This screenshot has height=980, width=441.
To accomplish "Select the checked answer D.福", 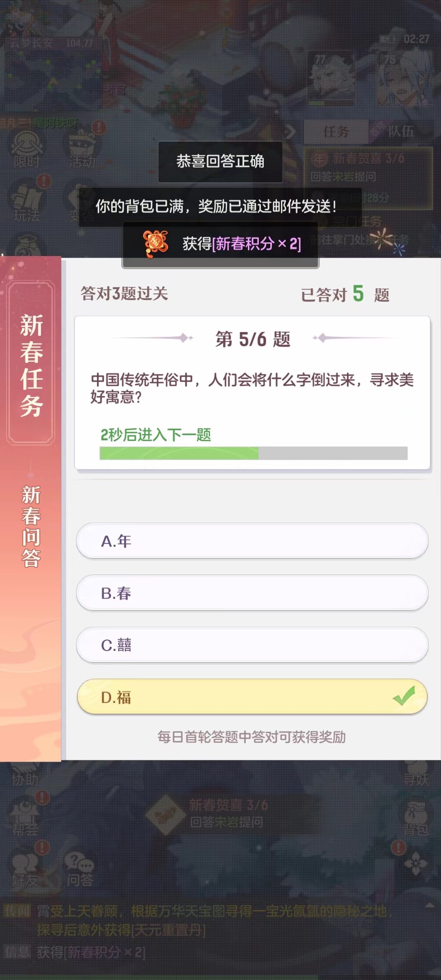I will (x=252, y=697).
